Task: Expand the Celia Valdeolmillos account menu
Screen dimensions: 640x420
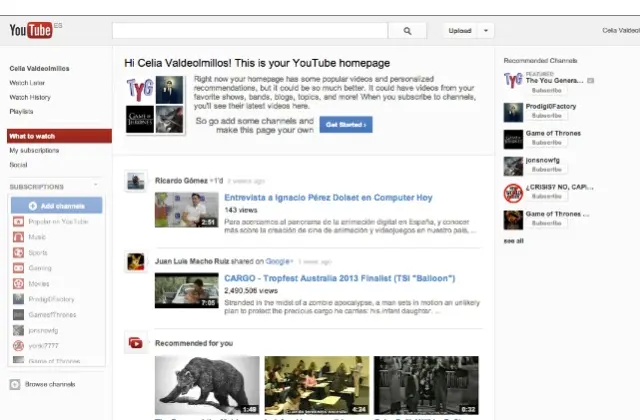Action: click(620, 31)
